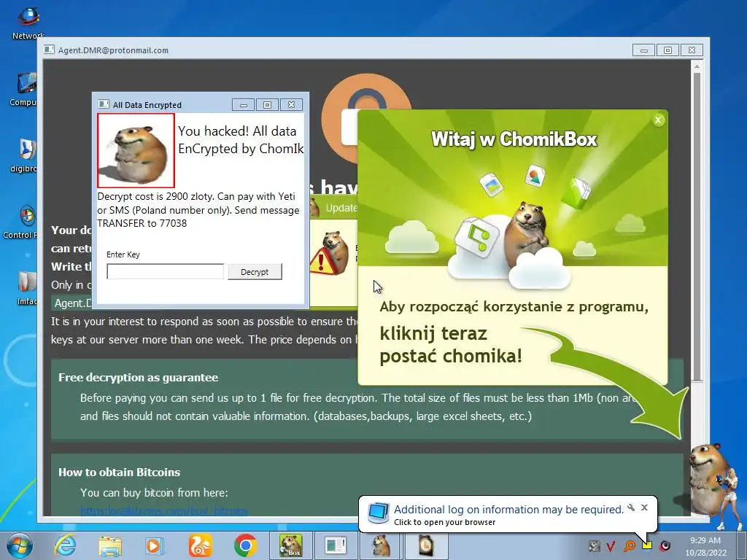
Task: Open notification balloon options wrench icon
Action: click(631, 507)
